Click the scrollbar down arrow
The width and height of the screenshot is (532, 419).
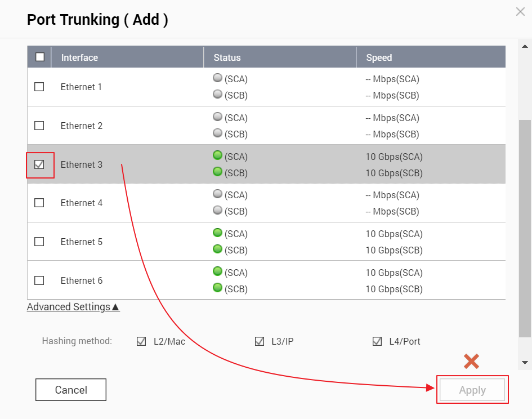(x=525, y=362)
